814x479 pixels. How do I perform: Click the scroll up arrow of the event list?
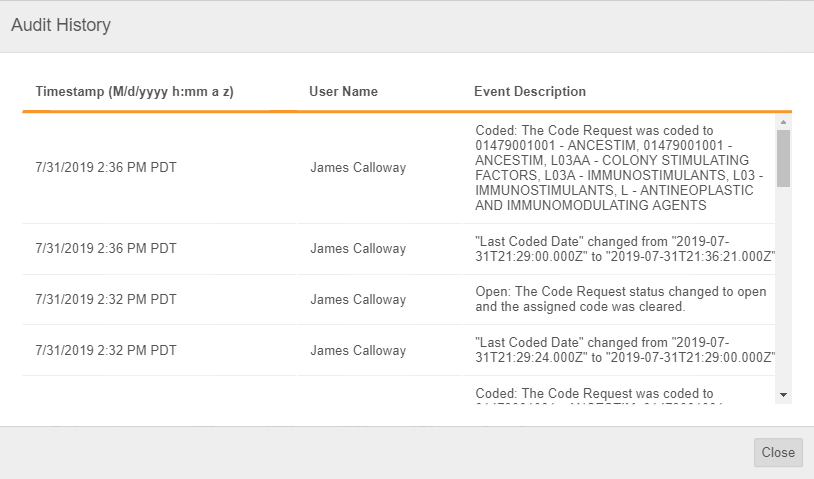[783, 121]
